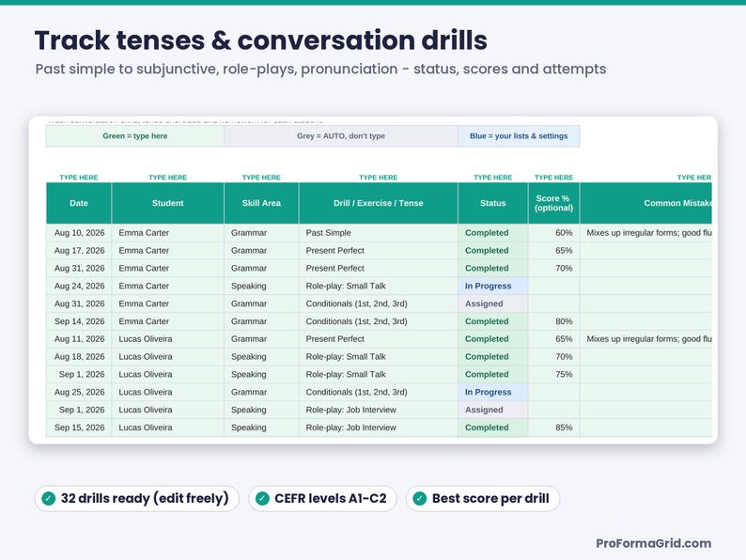Click the "CEFR levels A1-C2" badge
Viewport: 746px width, 560px height.
tap(322, 499)
